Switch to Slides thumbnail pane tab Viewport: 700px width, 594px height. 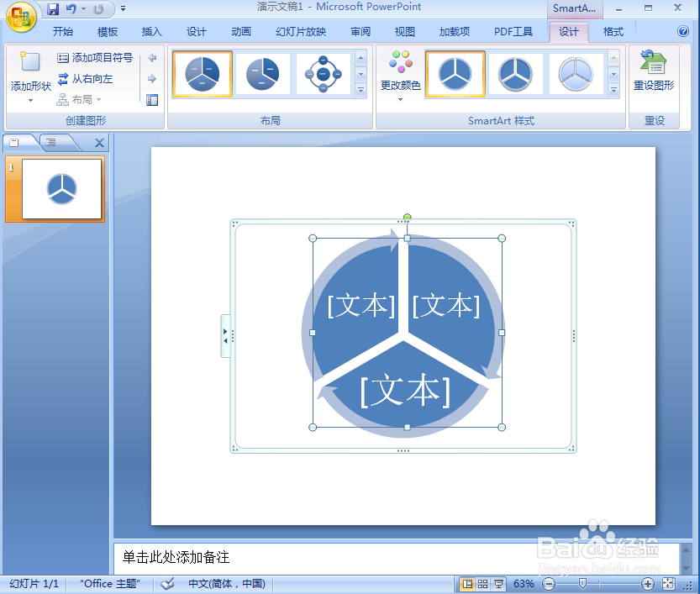coord(14,143)
